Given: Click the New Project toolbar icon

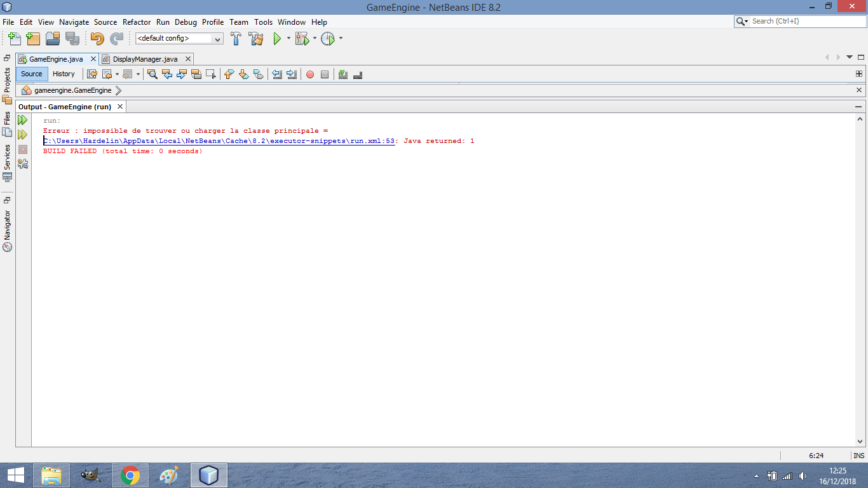Looking at the screenshot, I should (x=34, y=39).
